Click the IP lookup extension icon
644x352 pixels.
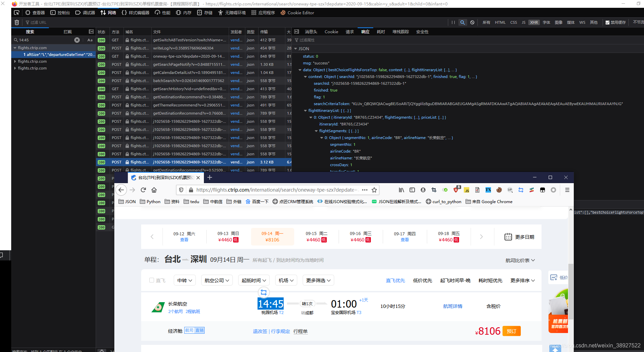point(510,190)
